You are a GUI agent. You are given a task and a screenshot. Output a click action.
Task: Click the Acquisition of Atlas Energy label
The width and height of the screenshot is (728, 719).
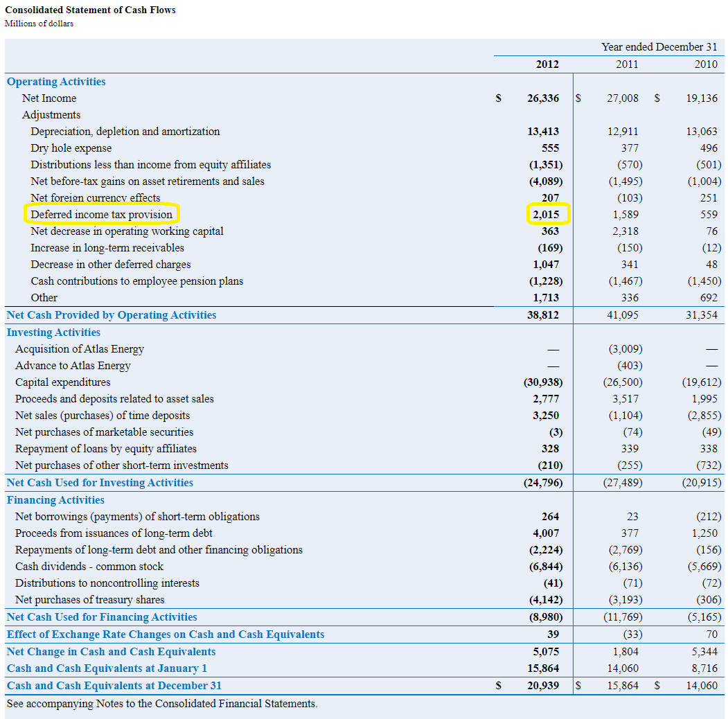coord(80,349)
